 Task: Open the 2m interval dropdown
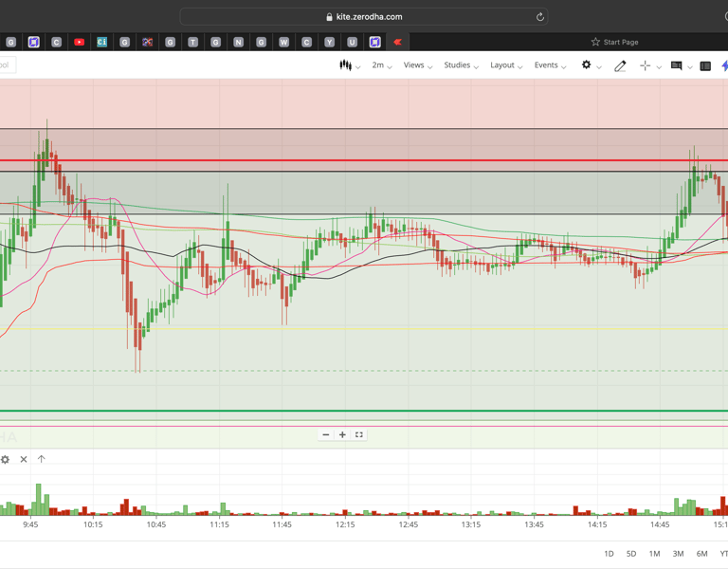pyautogui.click(x=382, y=65)
